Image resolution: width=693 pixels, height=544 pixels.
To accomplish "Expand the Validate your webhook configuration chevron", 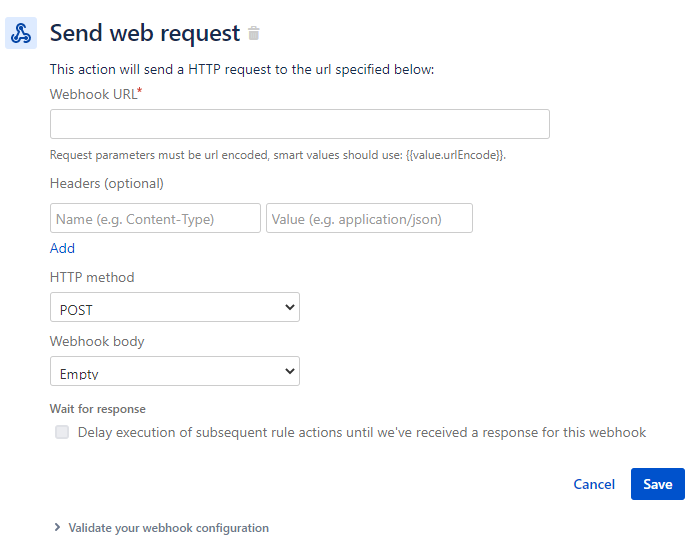I will 57,527.
